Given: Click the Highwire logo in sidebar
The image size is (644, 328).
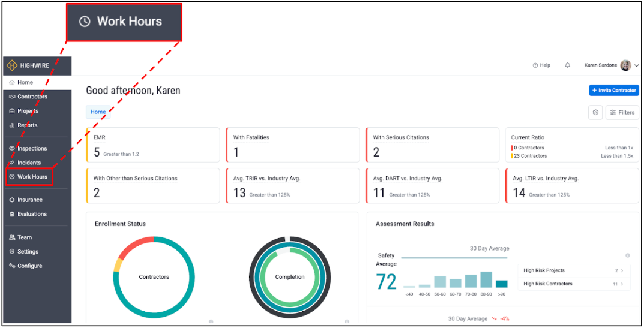Looking at the screenshot, I should [x=28, y=66].
